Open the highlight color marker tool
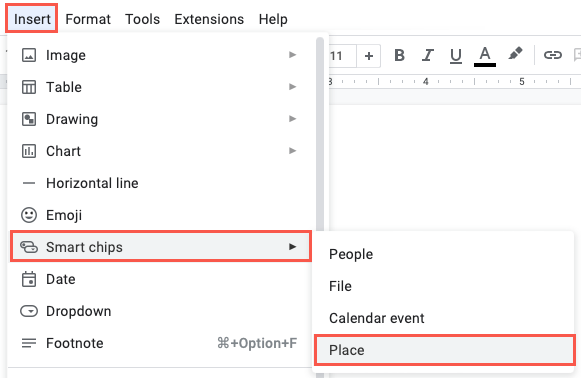 click(x=515, y=54)
